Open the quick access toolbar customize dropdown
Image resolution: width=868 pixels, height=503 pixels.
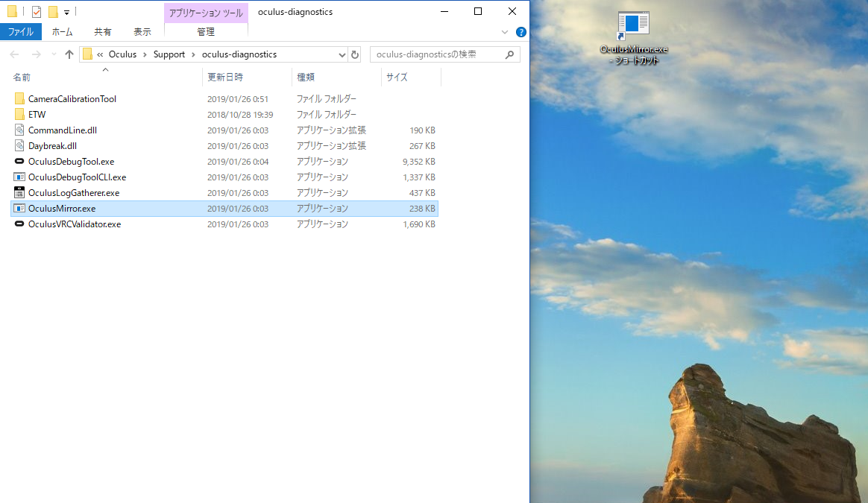(66, 12)
